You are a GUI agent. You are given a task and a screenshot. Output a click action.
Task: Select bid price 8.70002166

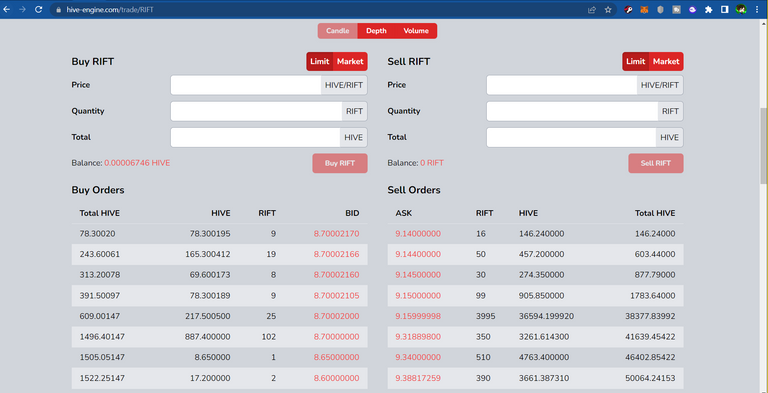pyautogui.click(x=336, y=255)
